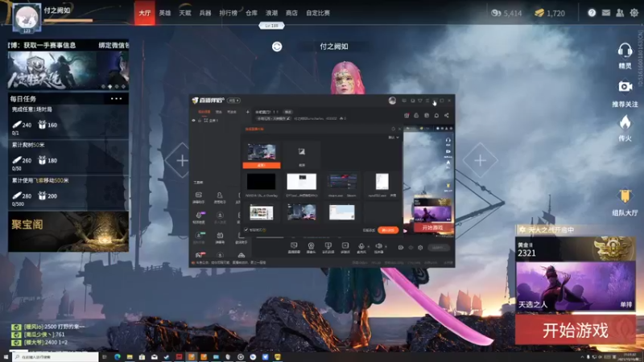
Task: Click carousel indicator dot on news banner
Action: point(109,87)
